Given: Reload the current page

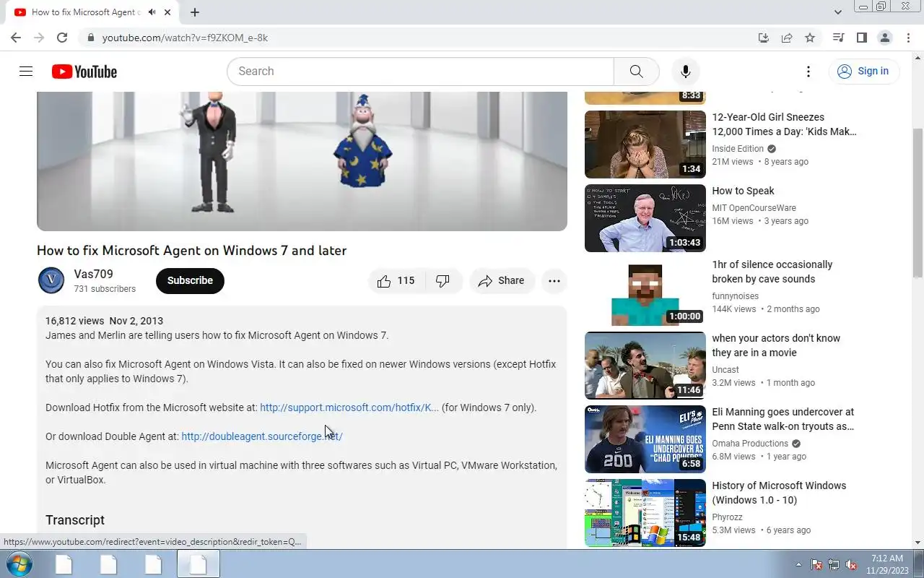Looking at the screenshot, I should click(x=62, y=38).
